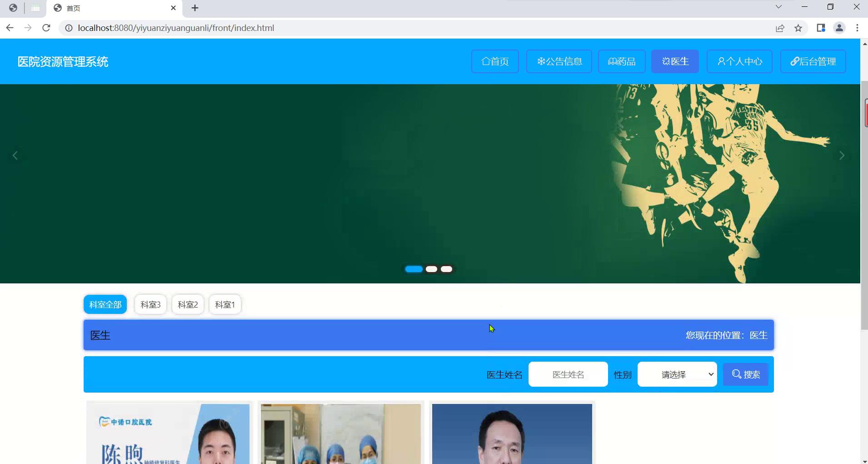Image resolution: width=868 pixels, height=464 pixels.
Task: Open the tab search chevron dropdown
Action: click(x=778, y=7)
